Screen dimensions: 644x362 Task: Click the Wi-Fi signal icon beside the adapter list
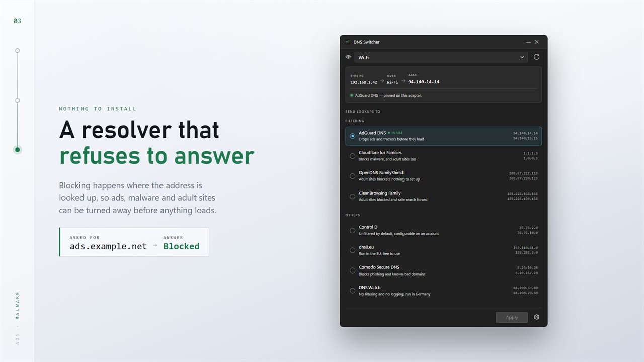348,57
